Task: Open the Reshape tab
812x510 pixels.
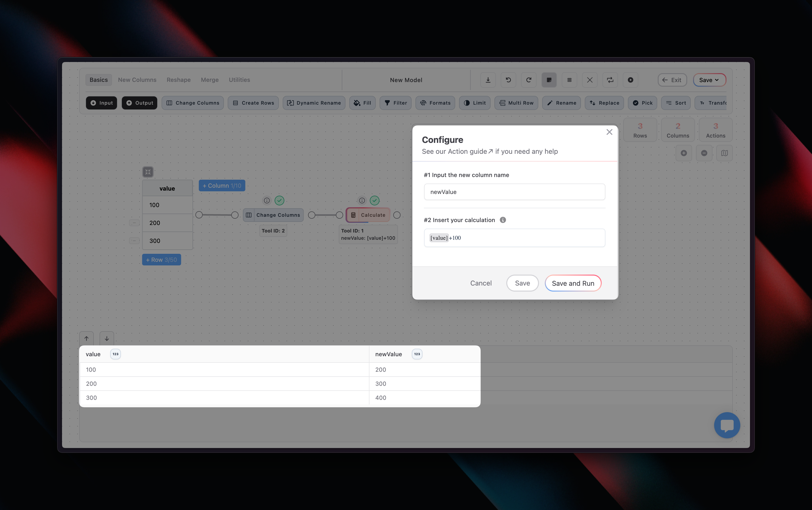Action: [x=178, y=80]
